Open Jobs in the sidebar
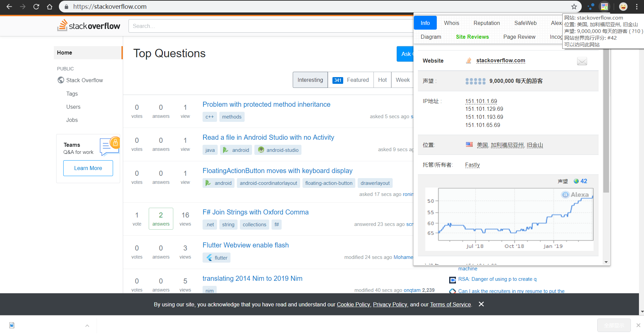The height and width of the screenshot is (335, 644). coord(72,120)
